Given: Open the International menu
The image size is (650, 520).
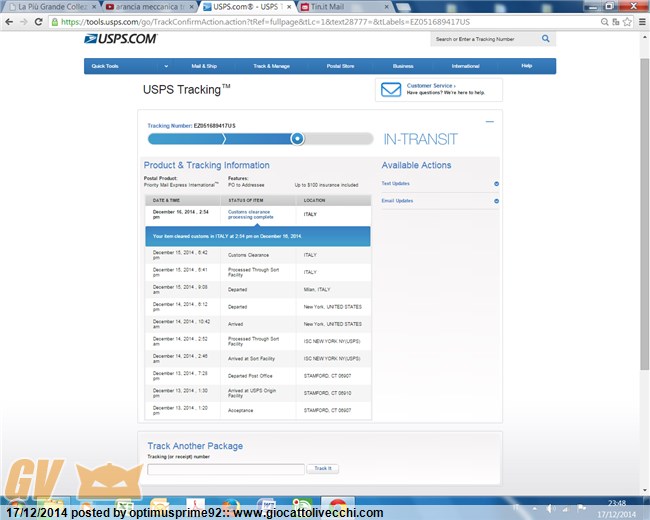Looking at the screenshot, I should pyautogui.click(x=466, y=66).
